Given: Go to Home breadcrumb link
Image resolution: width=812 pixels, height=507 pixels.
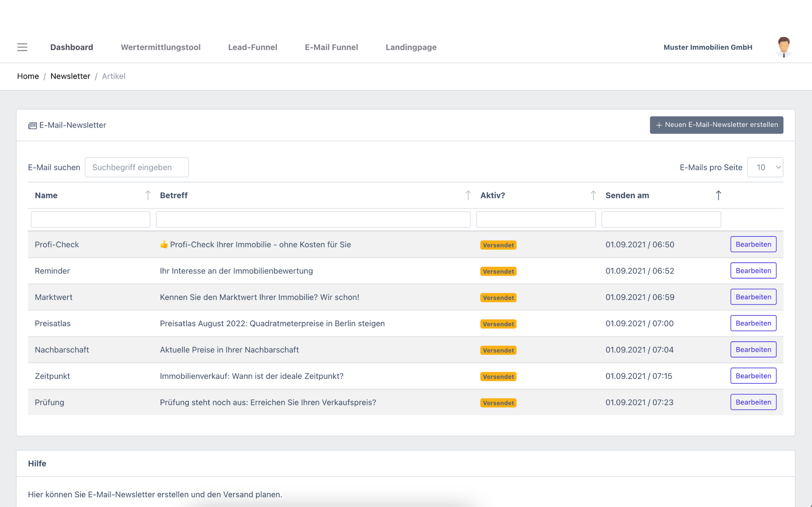Looking at the screenshot, I should coord(28,76).
